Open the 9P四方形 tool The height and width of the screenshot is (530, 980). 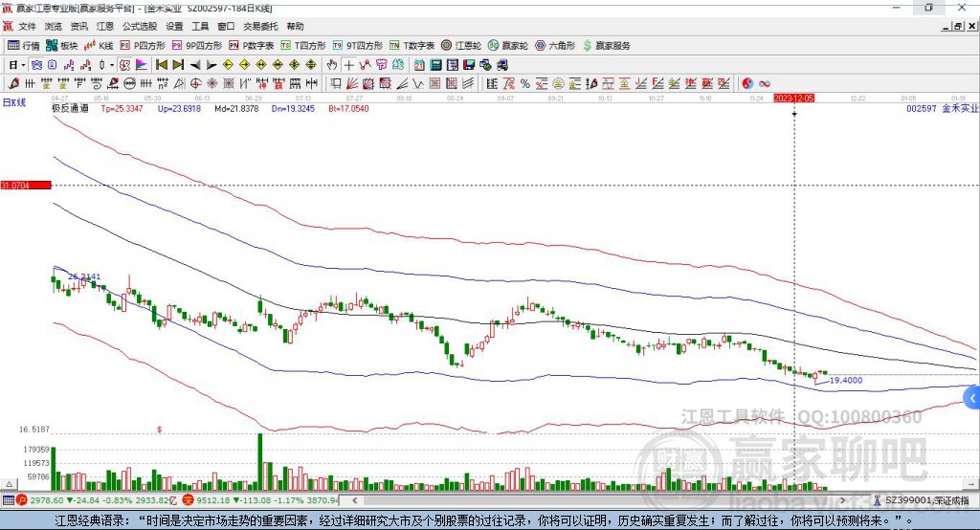click(x=197, y=46)
